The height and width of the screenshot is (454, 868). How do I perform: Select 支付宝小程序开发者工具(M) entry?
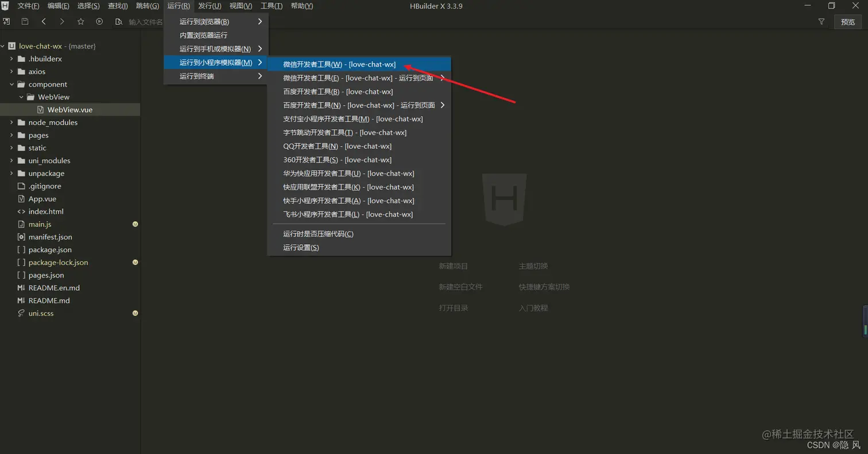click(x=359, y=119)
